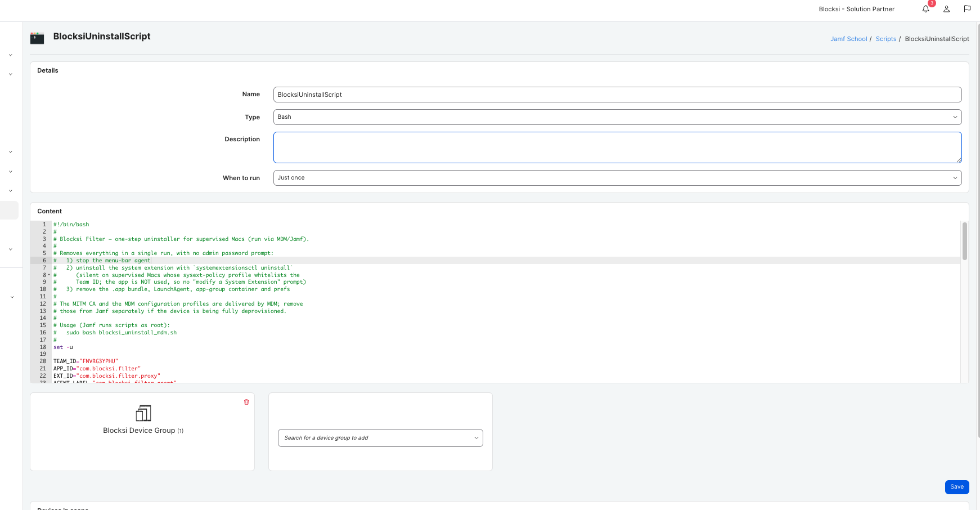Click the 'sudo bash blocksi_uninstall_mdm.sh' comment line

coord(115,333)
